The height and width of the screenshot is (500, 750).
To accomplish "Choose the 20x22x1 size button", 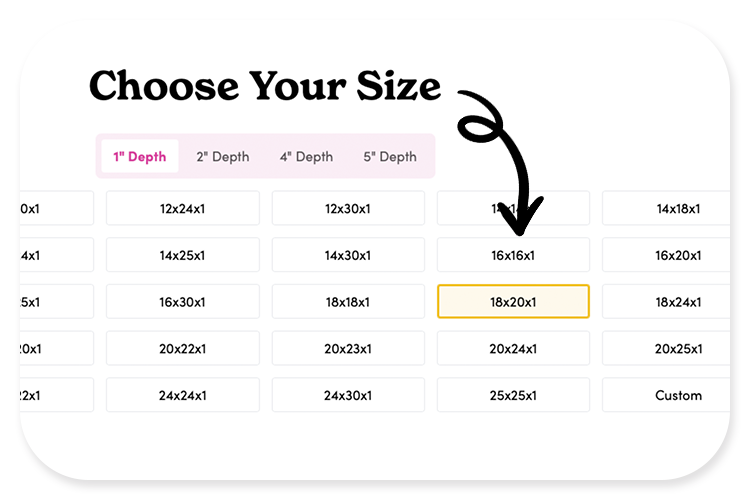I will tap(183, 348).
